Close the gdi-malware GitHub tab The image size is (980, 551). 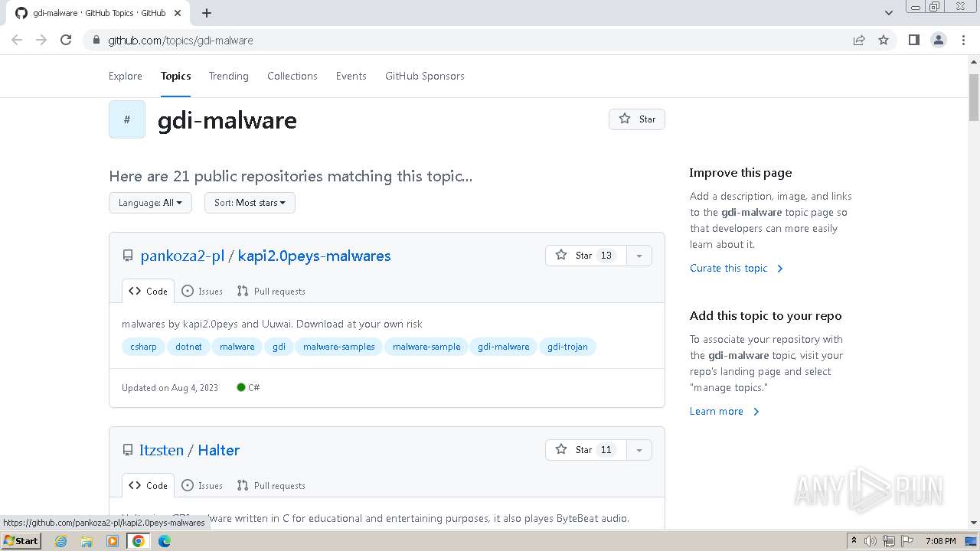coord(178,13)
